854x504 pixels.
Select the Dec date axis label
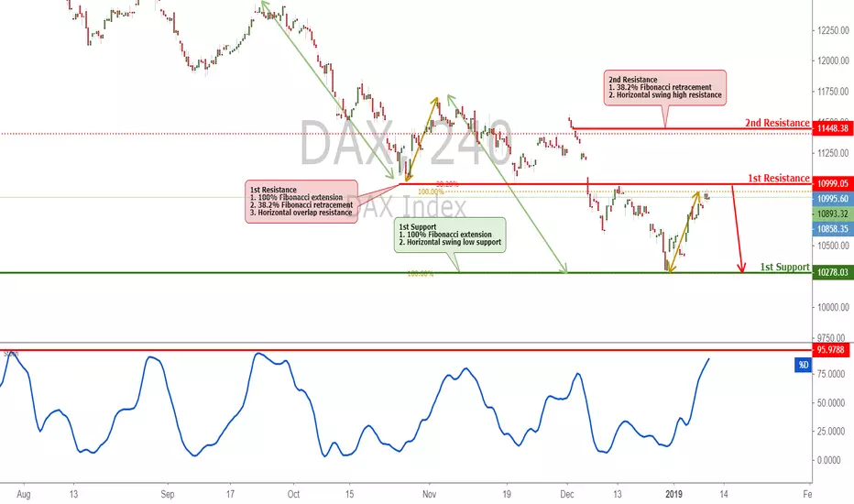[567, 494]
